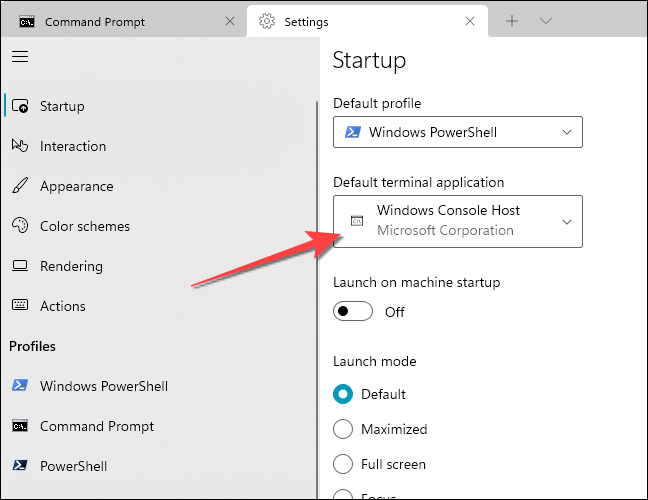This screenshot has height=500, width=648.
Task: Expand Default terminal application dropdown
Action: point(457,221)
